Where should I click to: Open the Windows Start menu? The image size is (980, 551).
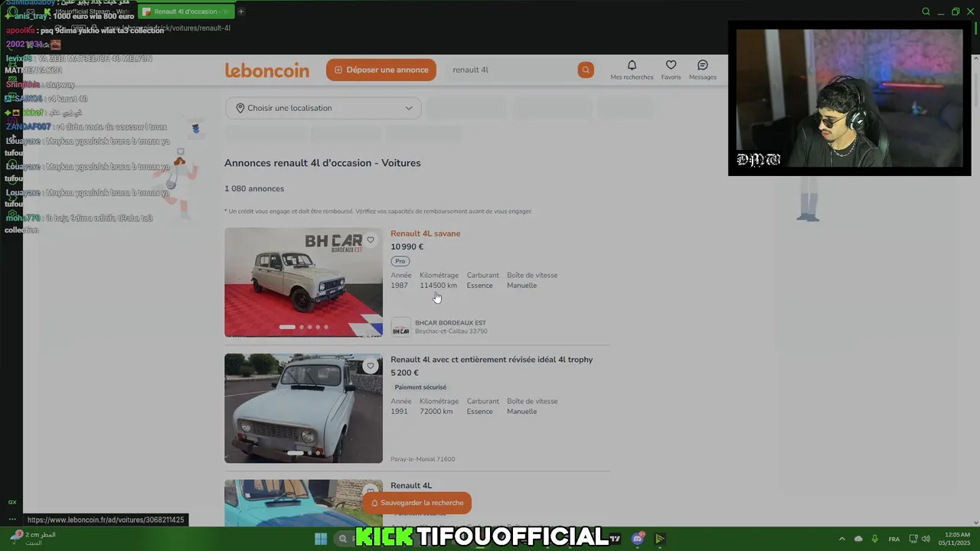pyautogui.click(x=321, y=539)
